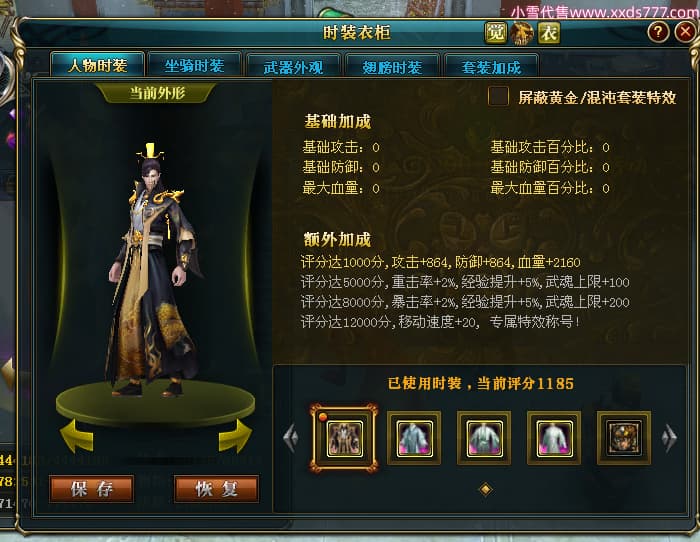
Task: Select the fourth white robe costume icon
Action: tap(554, 438)
